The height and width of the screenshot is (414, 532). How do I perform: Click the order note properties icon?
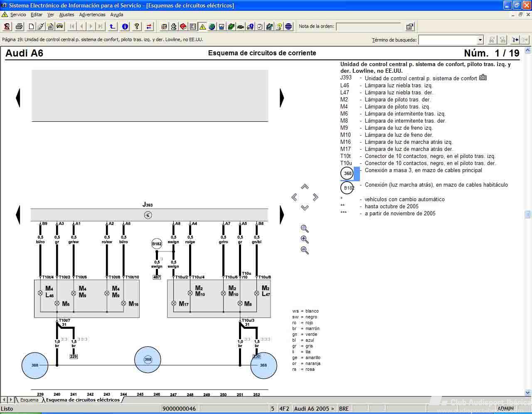pos(410,27)
